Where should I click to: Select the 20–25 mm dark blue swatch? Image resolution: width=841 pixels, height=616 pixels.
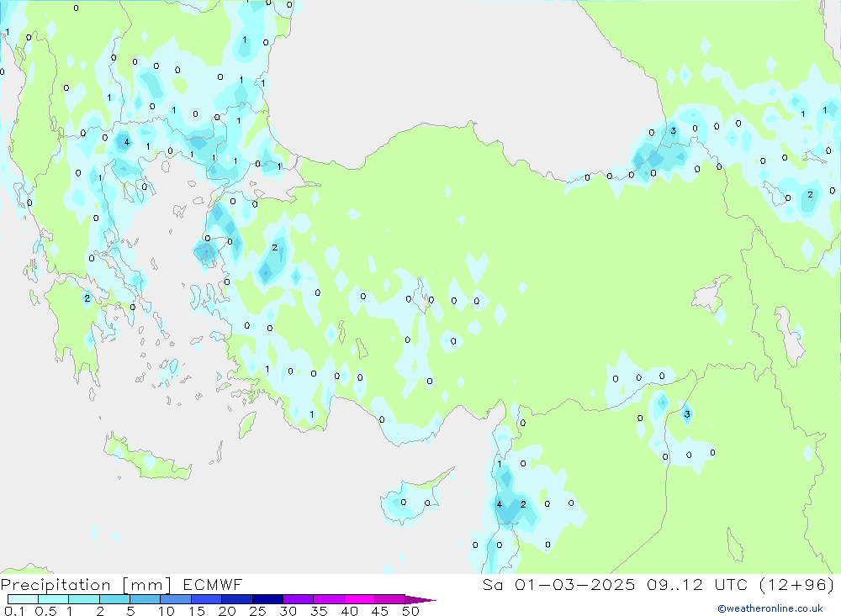click(236, 599)
